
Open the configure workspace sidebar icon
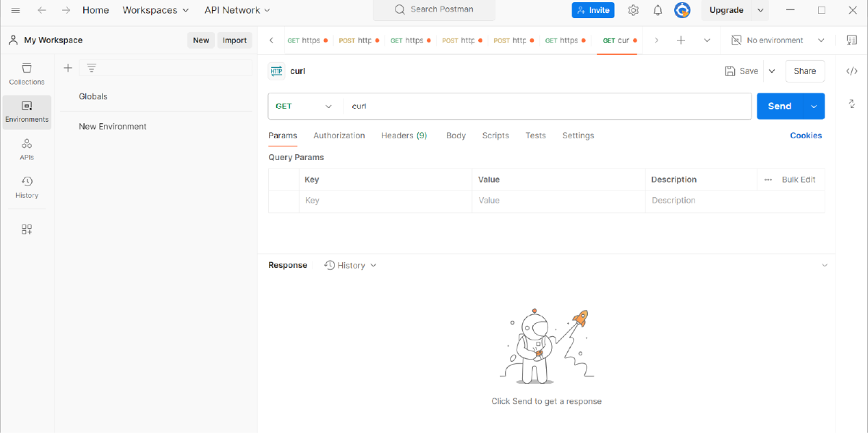click(27, 230)
